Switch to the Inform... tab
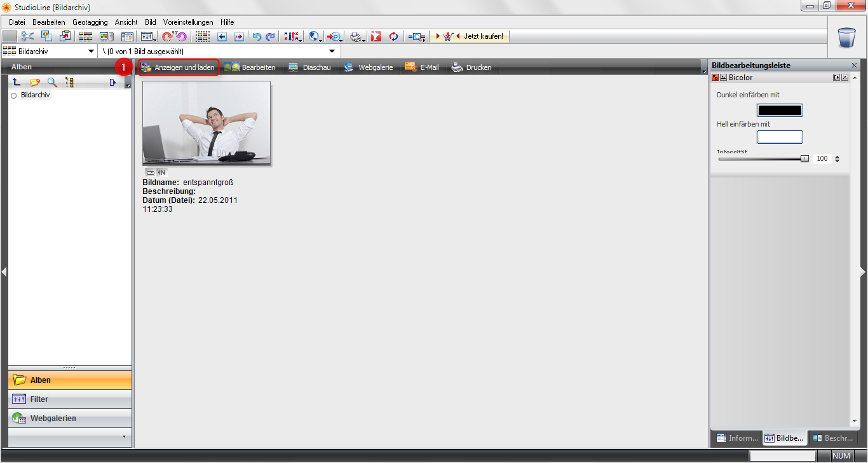The height and width of the screenshot is (463, 868). (736, 438)
